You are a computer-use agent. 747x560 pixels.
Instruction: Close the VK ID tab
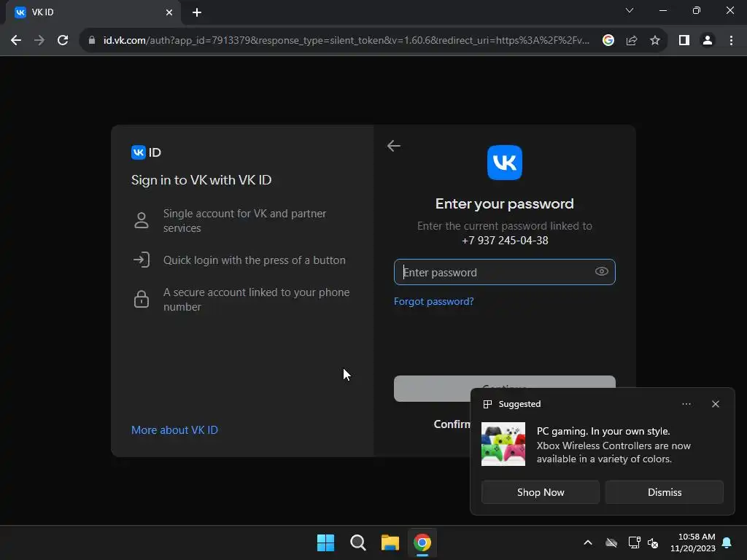pos(169,12)
